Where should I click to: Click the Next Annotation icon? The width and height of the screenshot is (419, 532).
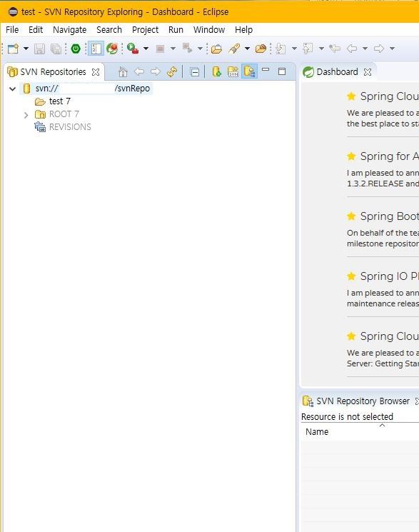(x=281, y=49)
